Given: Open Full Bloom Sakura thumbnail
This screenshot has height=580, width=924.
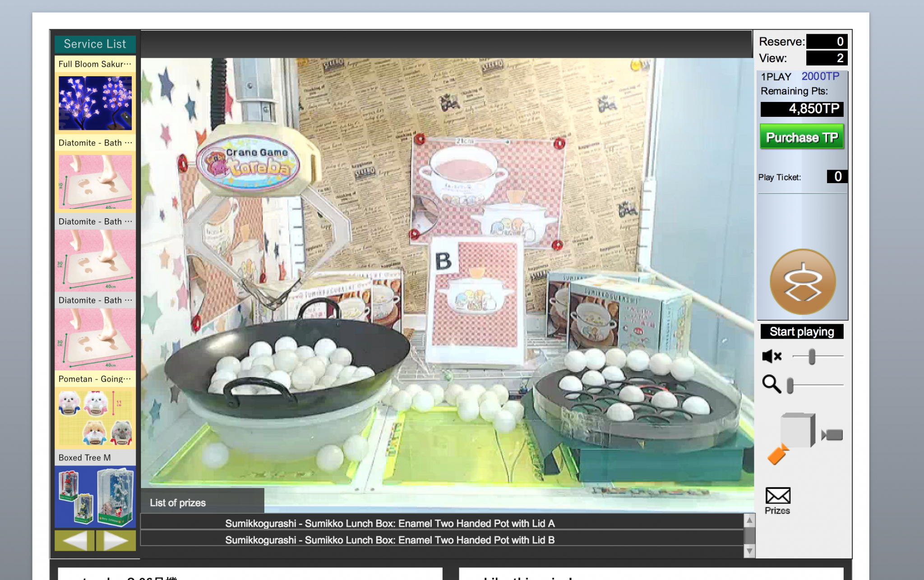Looking at the screenshot, I should point(95,103).
